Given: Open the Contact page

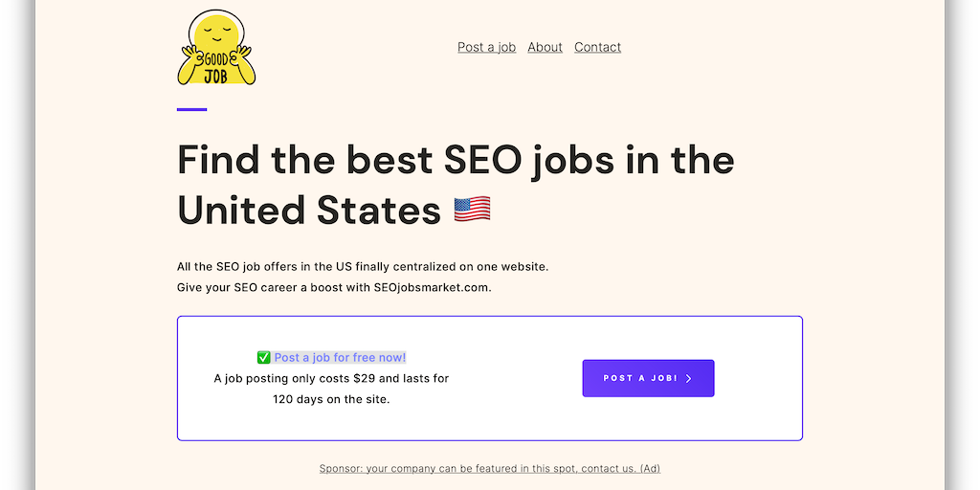Looking at the screenshot, I should tap(597, 47).
